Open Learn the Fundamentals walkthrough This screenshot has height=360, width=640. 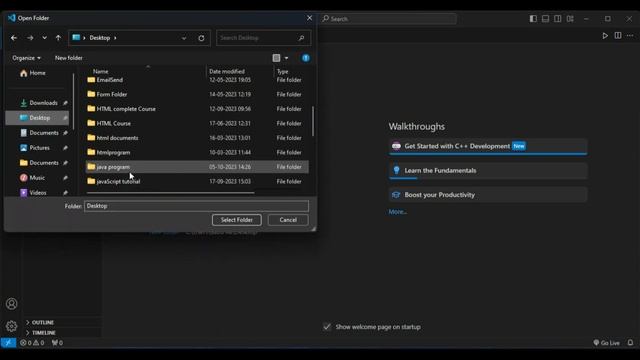point(488,171)
